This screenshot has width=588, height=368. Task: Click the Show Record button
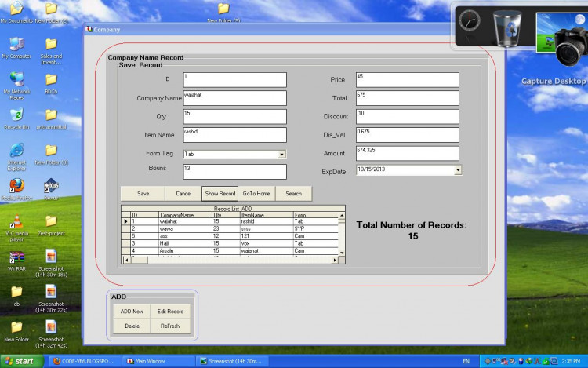coord(220,194)
